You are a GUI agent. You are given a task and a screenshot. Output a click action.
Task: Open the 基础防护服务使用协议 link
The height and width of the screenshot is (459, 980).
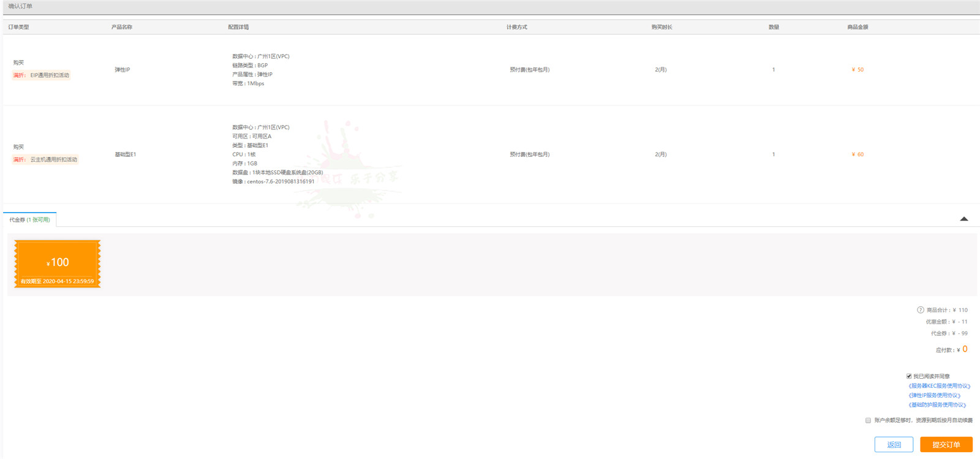coord(937,405)
